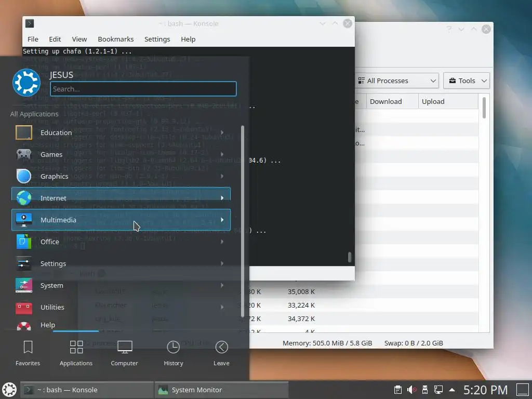
Task: Click the launcher Search field
Action: 143,89
